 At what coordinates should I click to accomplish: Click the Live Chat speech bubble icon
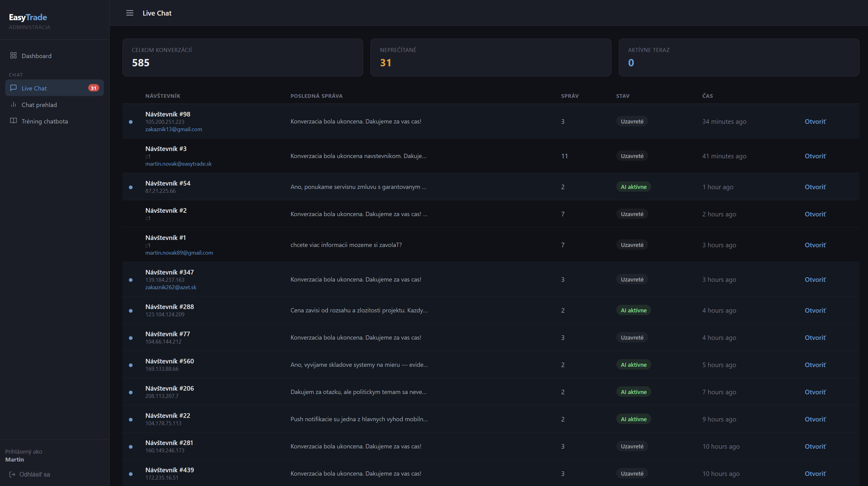click(13, 88)
